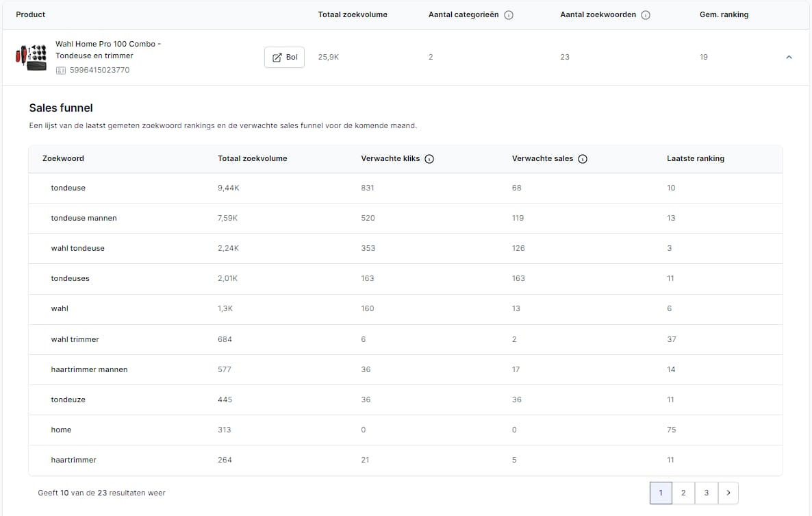Click the Laatste ranking column header
The image size is (812, 516).
[x=696, y=158]
